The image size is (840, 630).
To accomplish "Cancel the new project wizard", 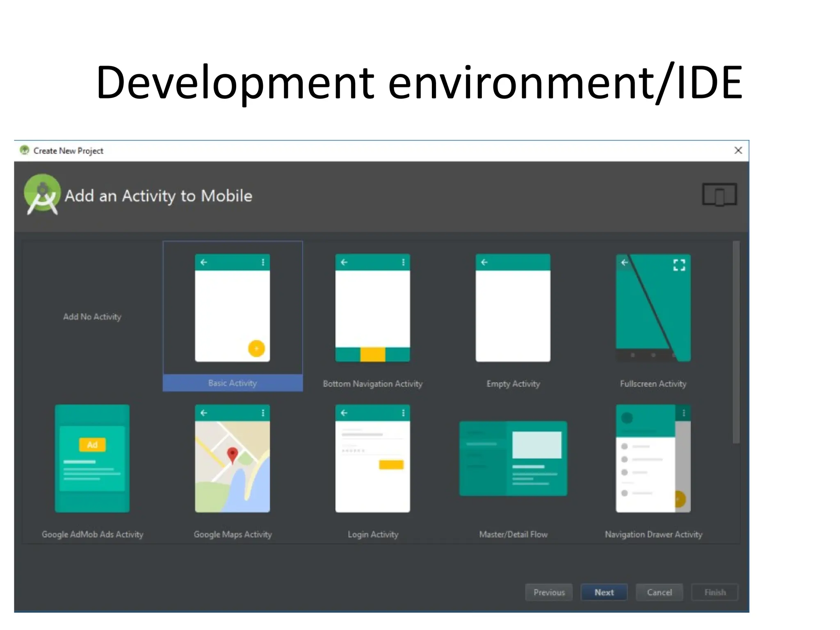I will point(659,592).
